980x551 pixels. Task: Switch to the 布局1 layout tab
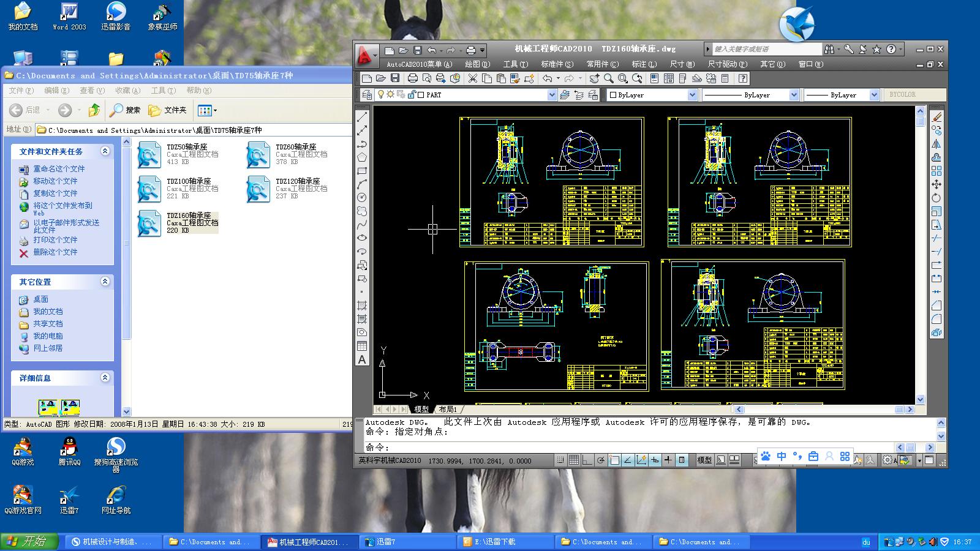point(448,409)
